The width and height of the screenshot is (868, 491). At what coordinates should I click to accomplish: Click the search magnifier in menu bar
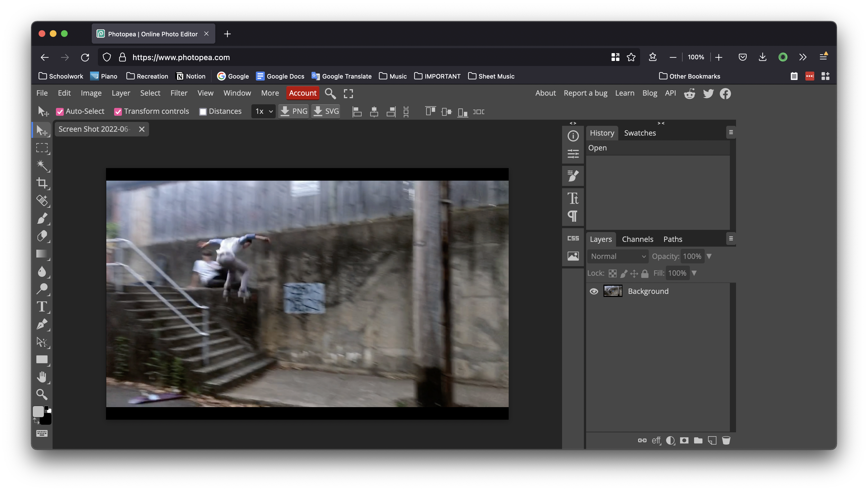pos(330,93)
